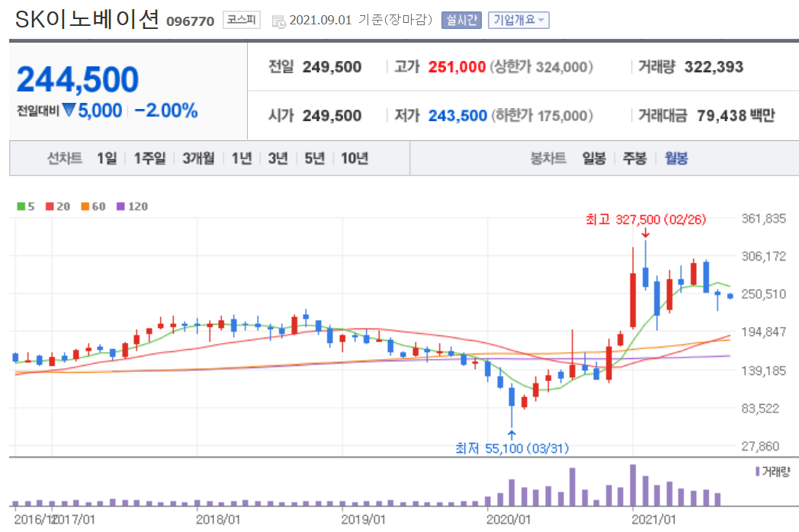This screenshot has width=799, height=532.
Task: Click the 하한가 175,000 text
Action: pyautogui.click(x=542, y=116)
